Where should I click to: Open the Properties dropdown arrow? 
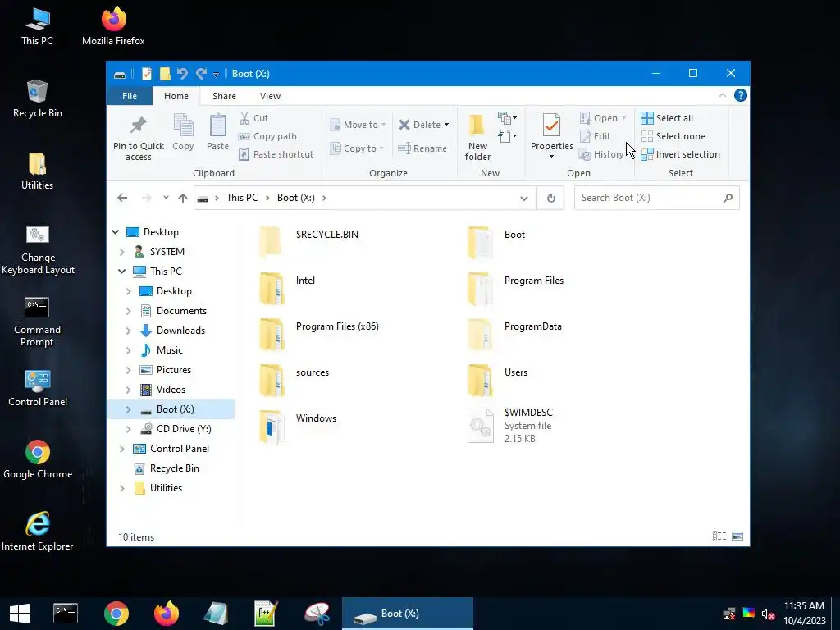pyautogui.click(x=551, y=157)
